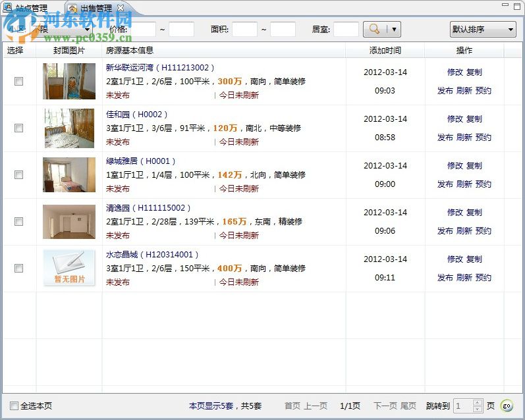The height and width of the screenshot is (420, 525).
Task: Click 复制 for 新华联运河湾
Action: pos(474,72)
